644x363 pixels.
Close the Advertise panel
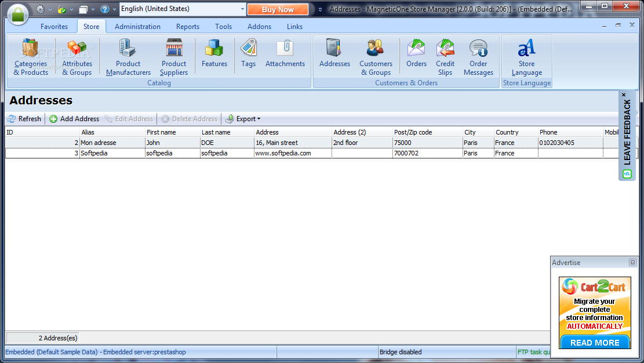pos(632,262)
